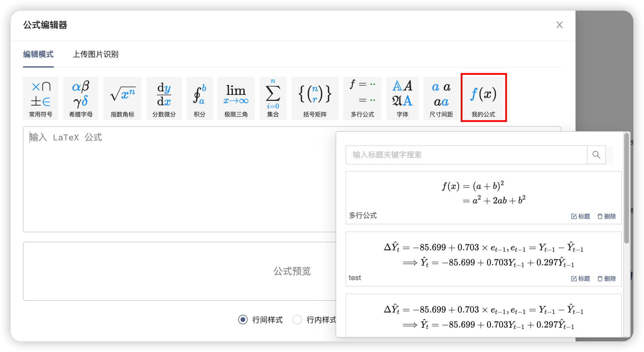Click the magnifier search icon button
644x352 pixels.
click(596, 155)
